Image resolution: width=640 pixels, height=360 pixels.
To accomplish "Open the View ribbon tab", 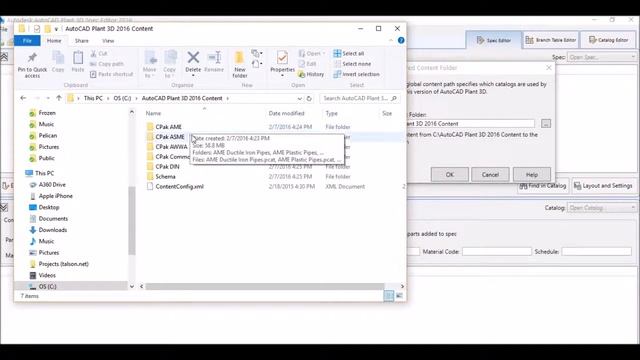I will (108, 41).
